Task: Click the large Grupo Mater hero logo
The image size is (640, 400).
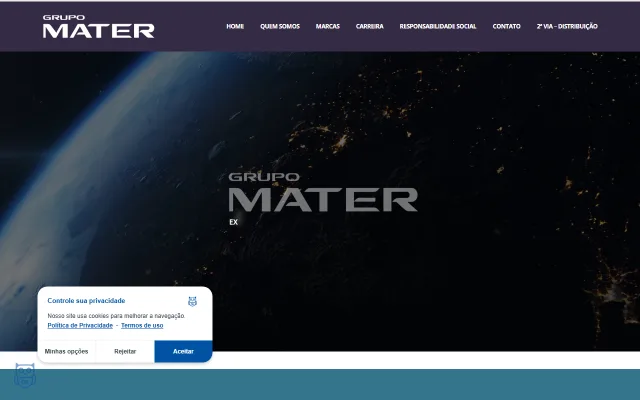Action: [323, 192]
